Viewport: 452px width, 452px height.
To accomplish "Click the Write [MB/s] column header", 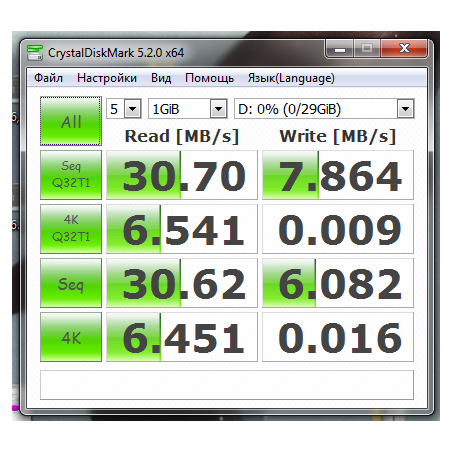I will coord(338,136).
